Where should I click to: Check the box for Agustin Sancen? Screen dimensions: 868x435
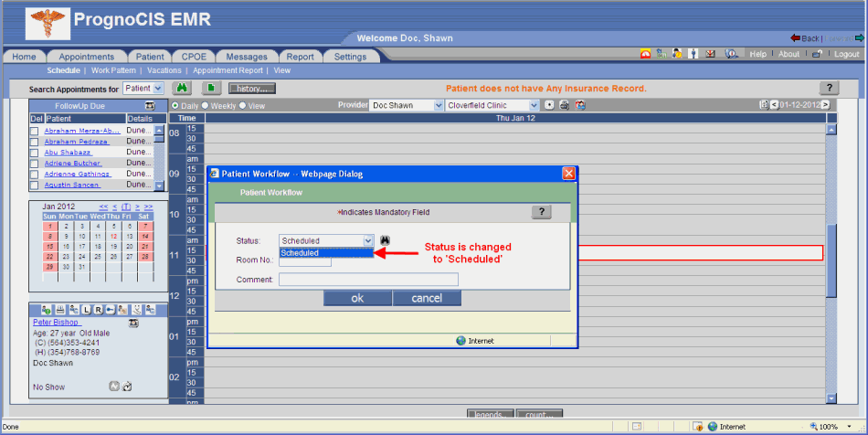coord(35,186)
